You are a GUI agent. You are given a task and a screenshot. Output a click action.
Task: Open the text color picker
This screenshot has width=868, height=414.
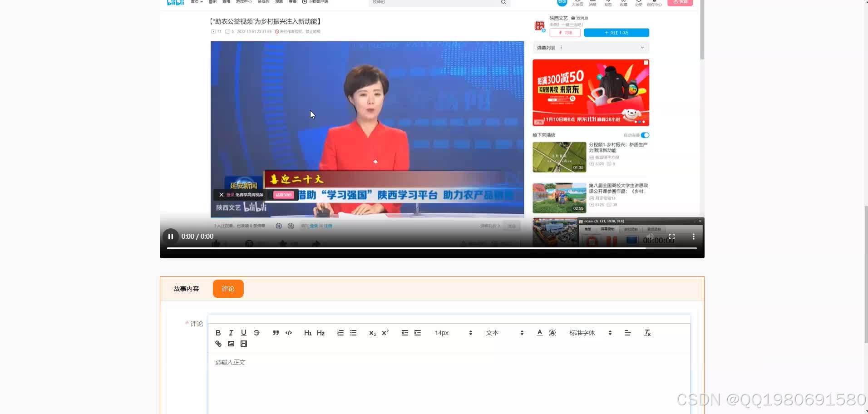click(540, 333)
